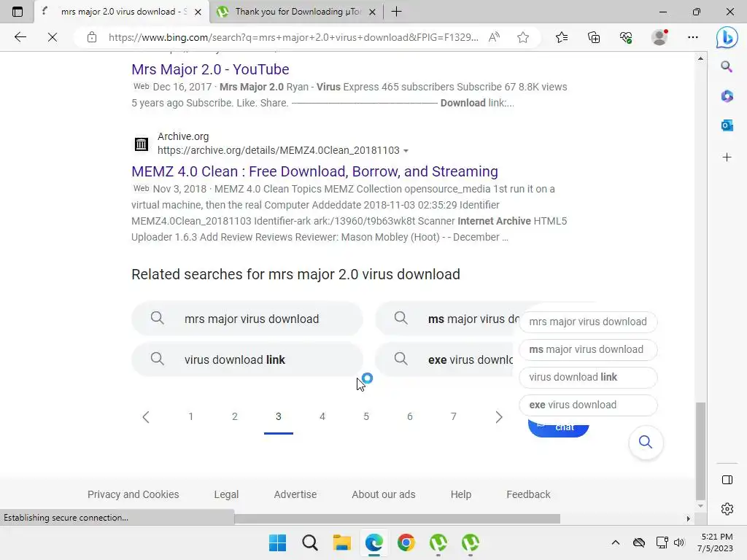Screen dimensions: 747x560
Task: Open About our ads link
Action: point(384,495)
